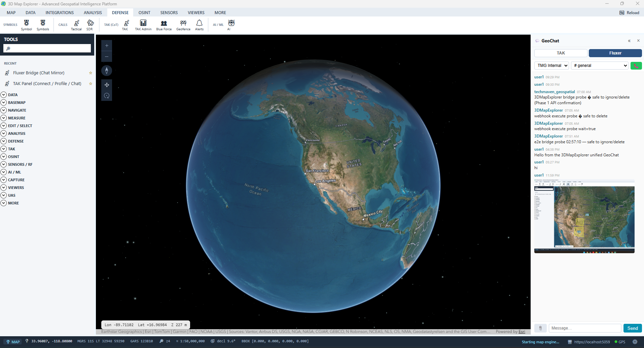Zoom in on the globe
Image resolution: width=644 pixels, height=348 pixels.
[107, 46]
